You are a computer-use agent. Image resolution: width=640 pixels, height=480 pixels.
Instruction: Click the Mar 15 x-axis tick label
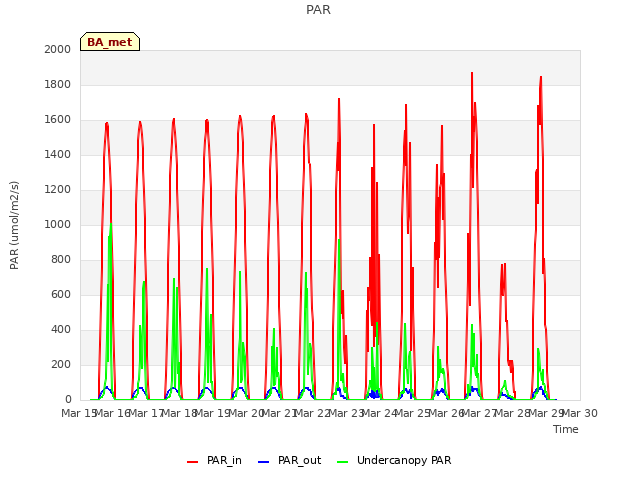pyautogui.click(x=79, y=413)
